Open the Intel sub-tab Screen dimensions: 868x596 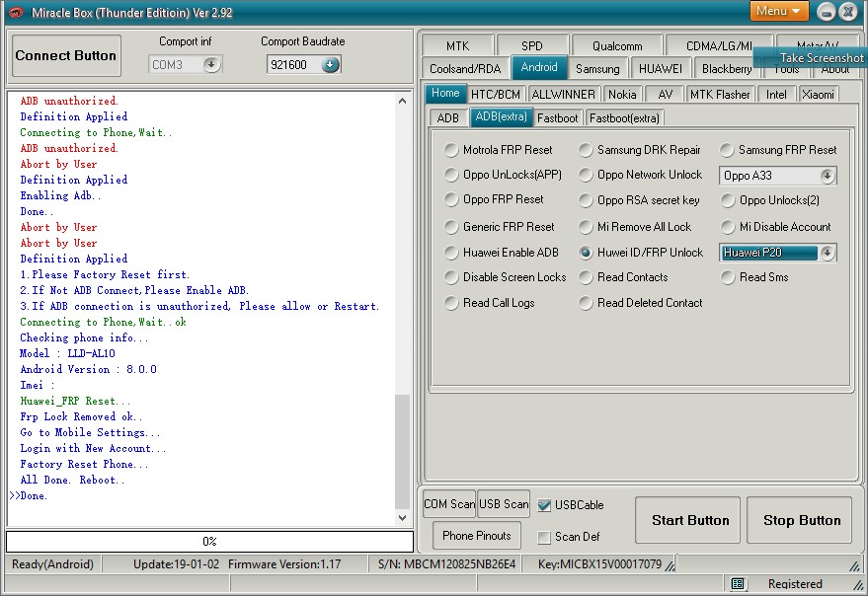[776, 95]
